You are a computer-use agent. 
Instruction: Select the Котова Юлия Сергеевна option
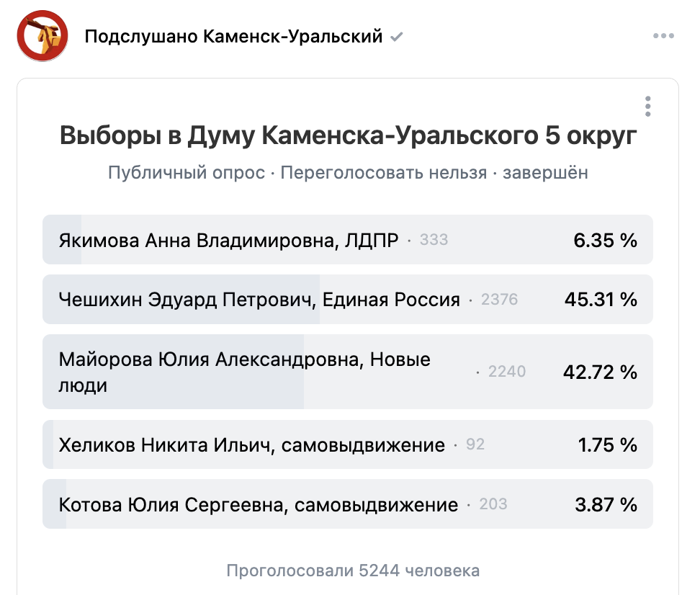pyautogui.click(x=348, y=504)
